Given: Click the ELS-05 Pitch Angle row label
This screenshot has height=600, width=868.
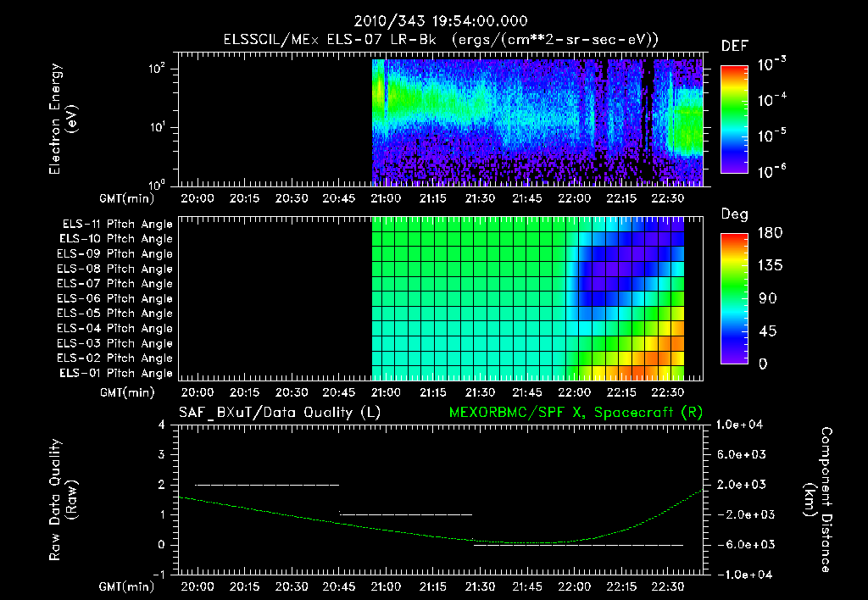Looking at the screenshot, I should pyautogui.click(x=114, y=314).
